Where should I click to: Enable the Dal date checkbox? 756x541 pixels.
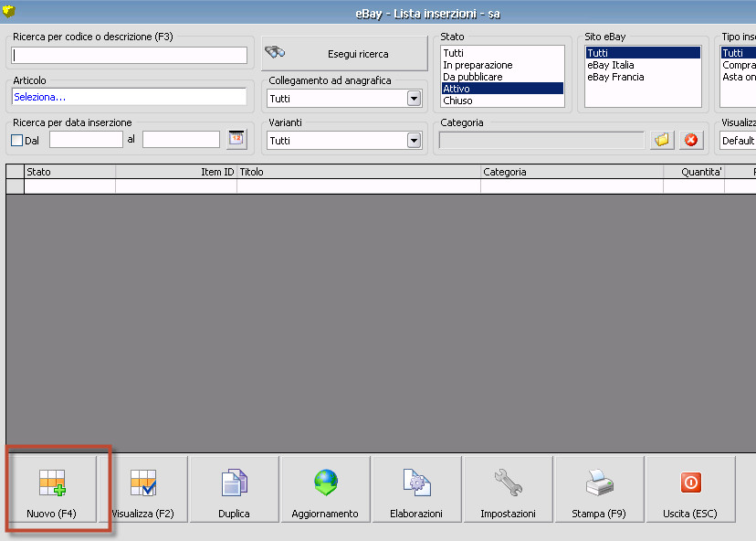pyautogui.click(x=16, y=141)
